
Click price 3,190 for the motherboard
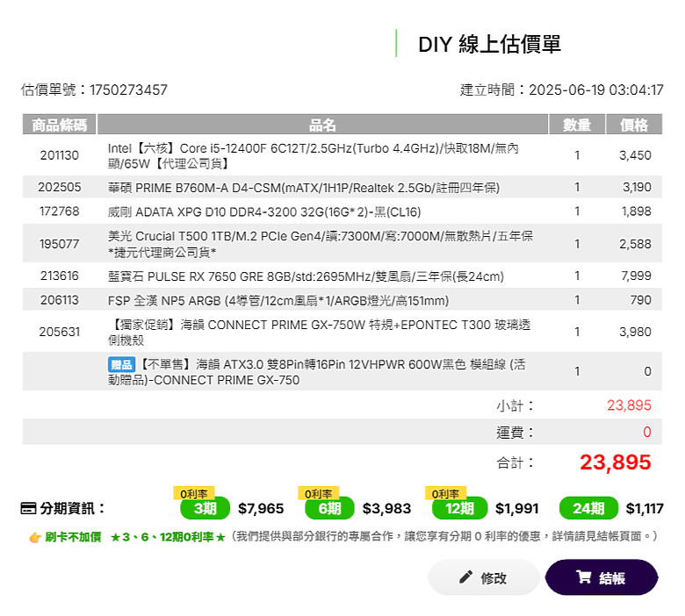click(637, 187)
